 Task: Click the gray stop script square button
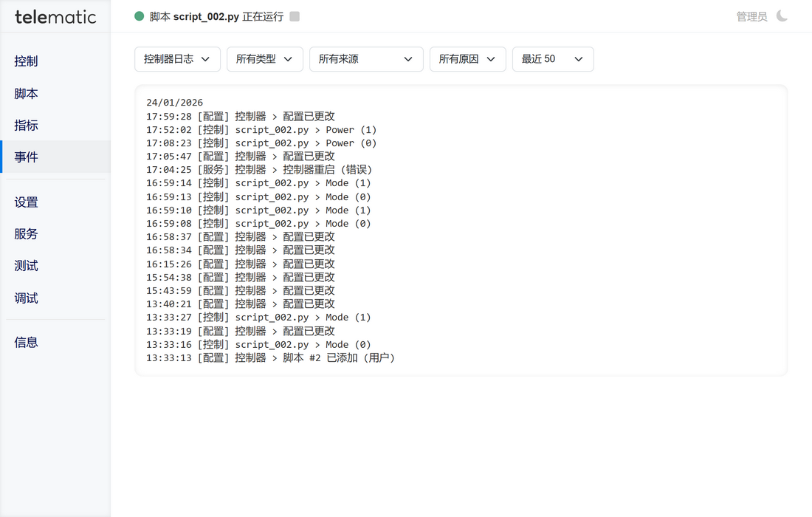click(295, 16)
